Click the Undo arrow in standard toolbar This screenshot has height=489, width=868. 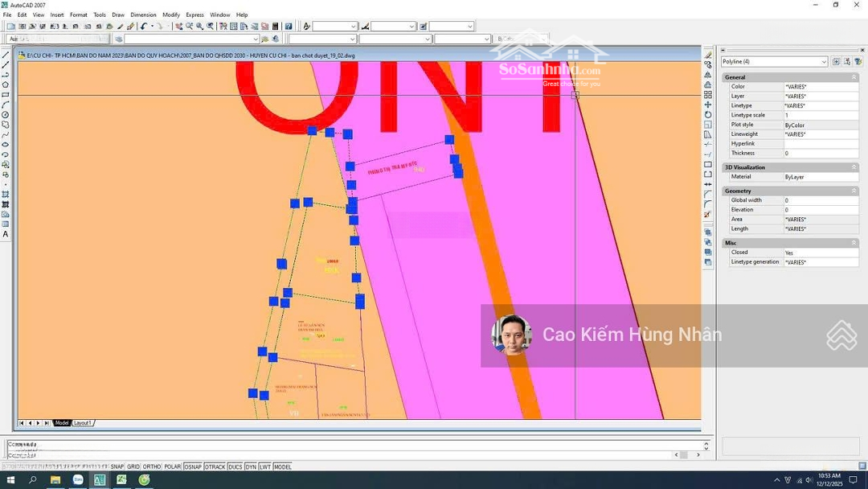(x=144, y=27)
